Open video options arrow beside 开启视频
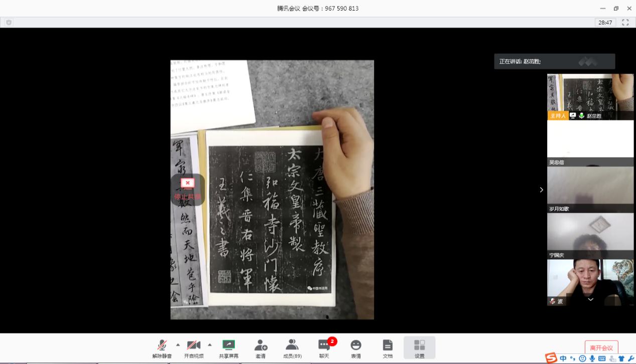Viewport: 636px width, 364px height. pyautogui.click(x=210, y=345)
